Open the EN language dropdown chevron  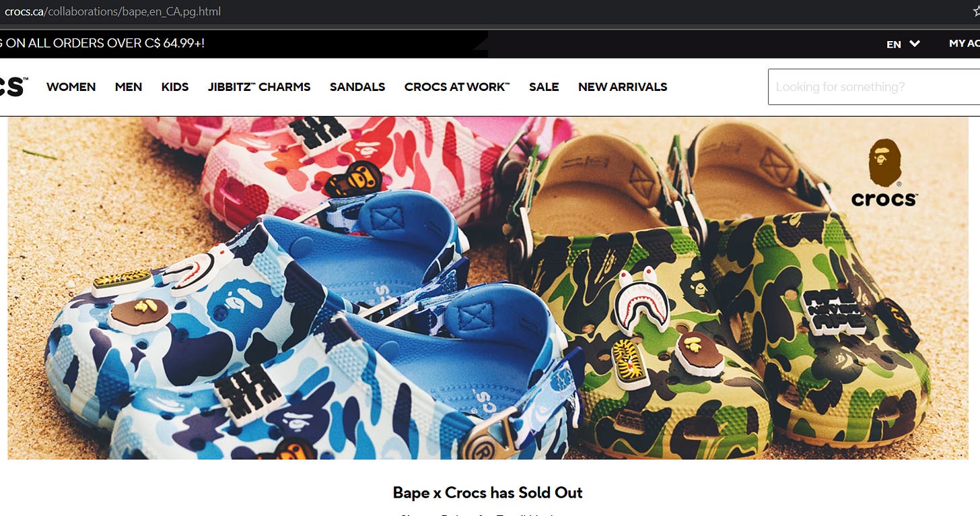[x=915, y=44]
